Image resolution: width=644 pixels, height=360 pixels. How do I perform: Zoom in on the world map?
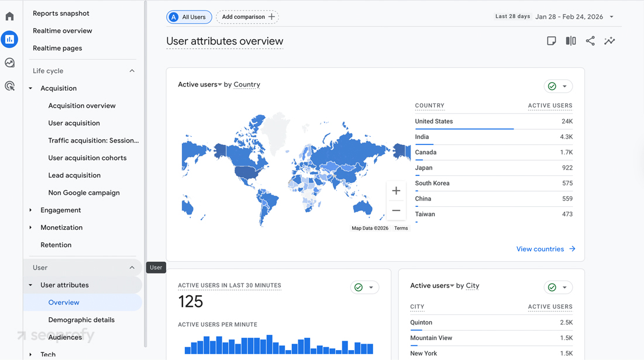[396, 191]
